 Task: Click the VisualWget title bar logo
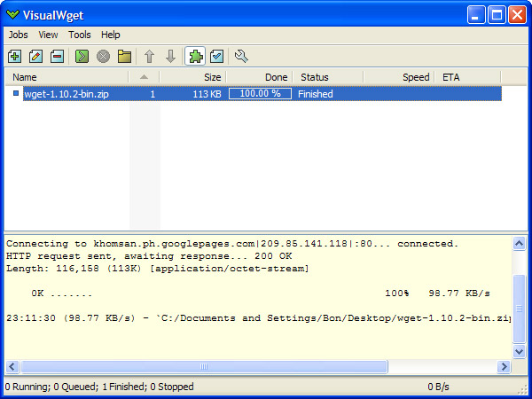13,14
